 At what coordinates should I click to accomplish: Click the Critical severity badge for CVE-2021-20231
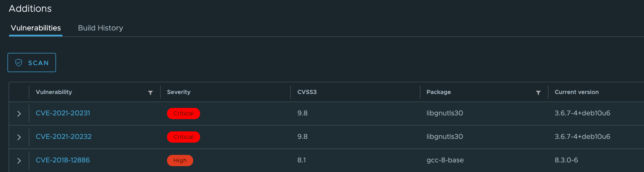pyautogui.click(x=183, y=113)
